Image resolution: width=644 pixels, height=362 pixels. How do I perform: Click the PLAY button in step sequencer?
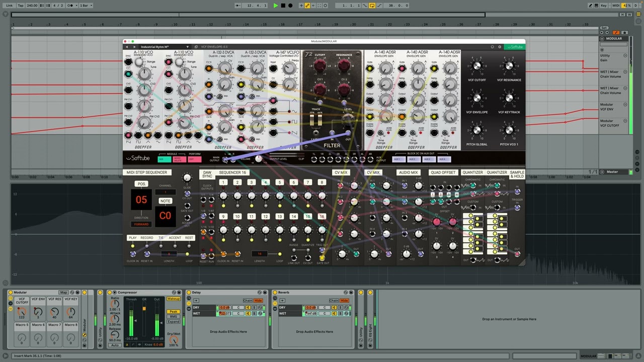coord(132,238)
